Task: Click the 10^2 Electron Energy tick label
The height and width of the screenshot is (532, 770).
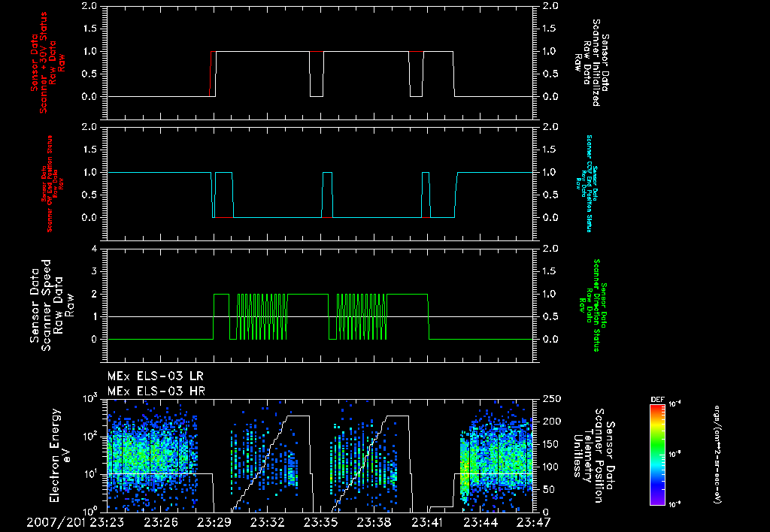Action: pos(90,436)
